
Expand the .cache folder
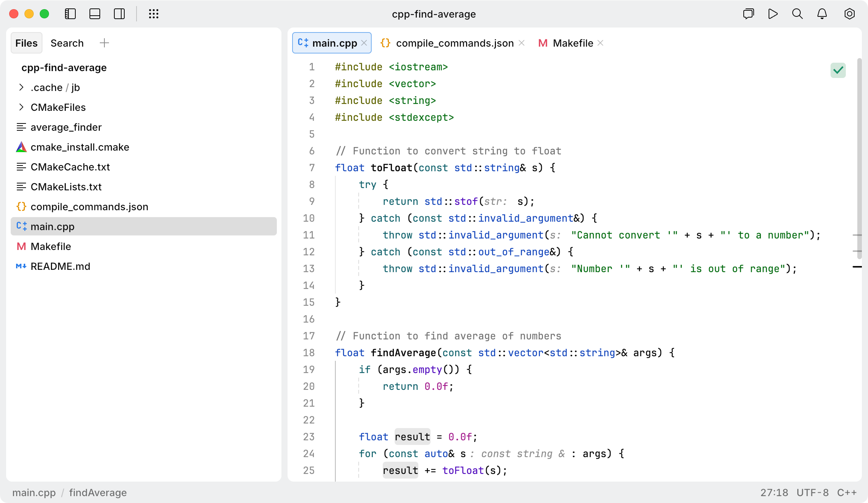[x=21, y=88]
